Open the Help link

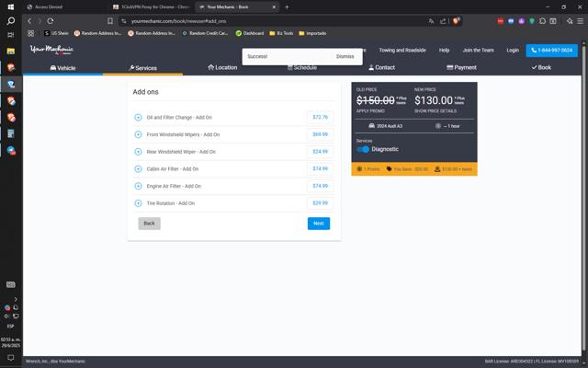[x=444, y=50]
